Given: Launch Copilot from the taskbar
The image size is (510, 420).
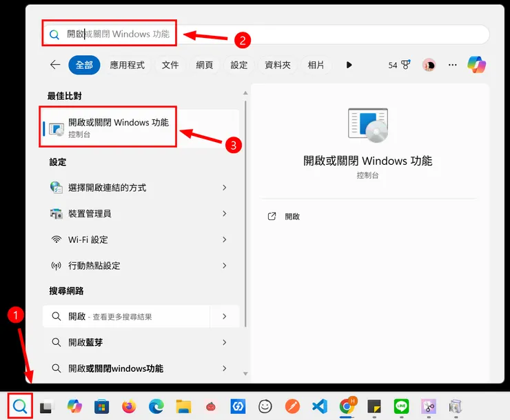Looking at the screenshot, I should pos(74,406).
